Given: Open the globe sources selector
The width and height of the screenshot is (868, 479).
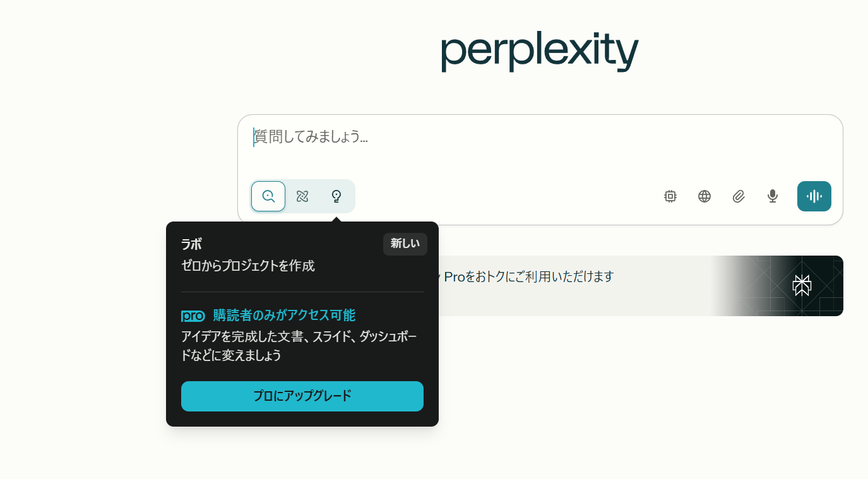Looking at the screenshot, I should 705,196.
